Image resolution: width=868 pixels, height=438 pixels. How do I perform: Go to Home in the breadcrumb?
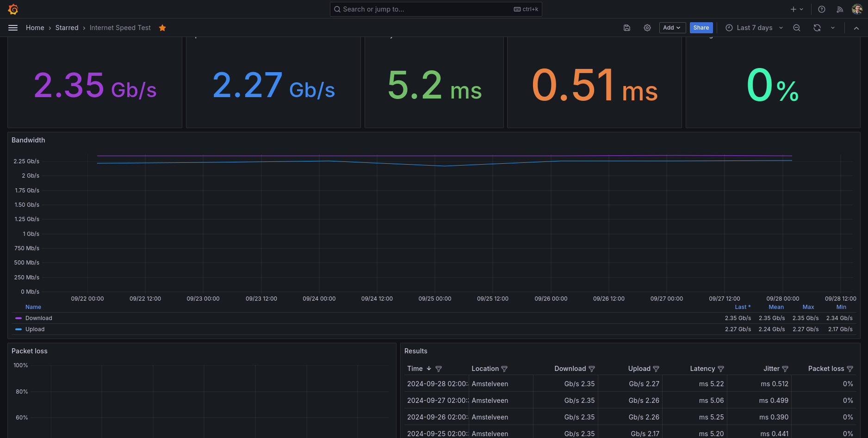coord(35,28)
